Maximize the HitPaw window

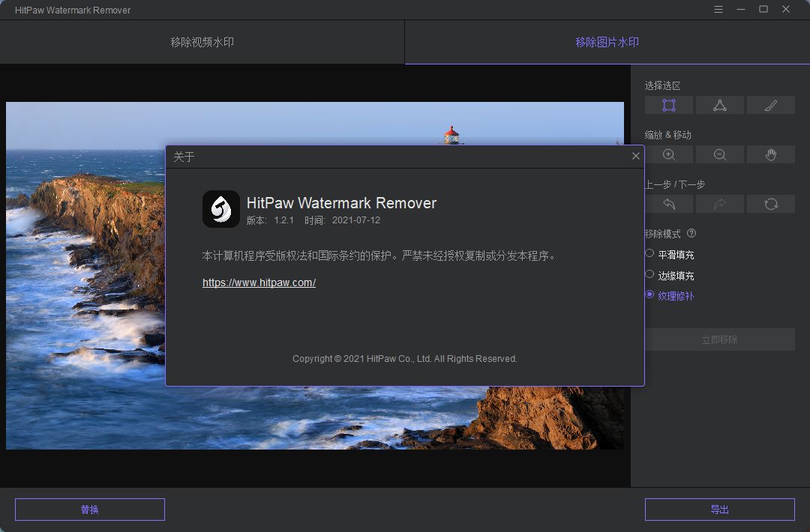point(763,9)
